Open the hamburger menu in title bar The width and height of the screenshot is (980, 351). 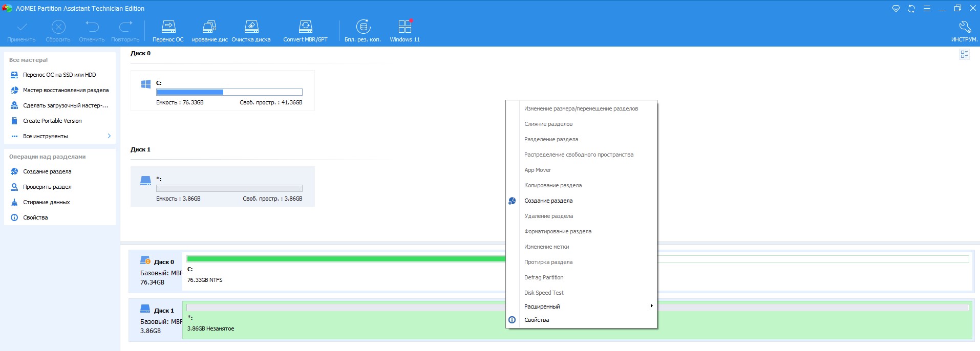pos(927,9)
